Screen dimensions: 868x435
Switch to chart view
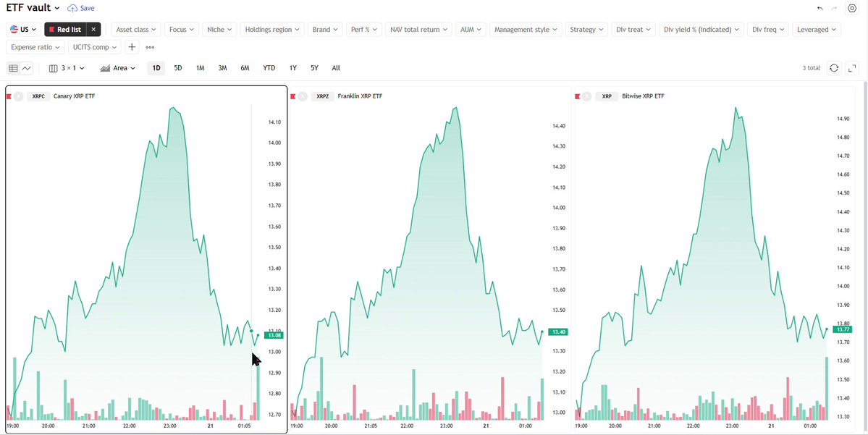pyautogui.click(x=27, y=68)
